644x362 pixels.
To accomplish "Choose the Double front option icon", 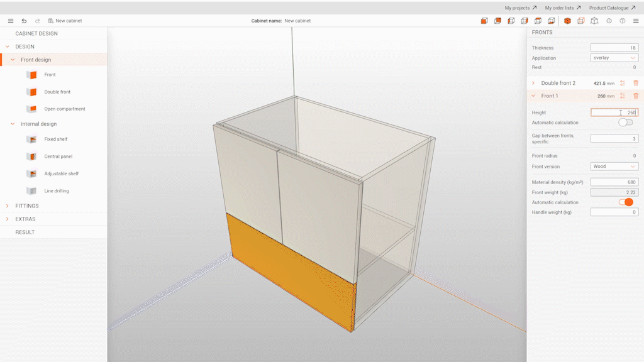I will point(32,92).
